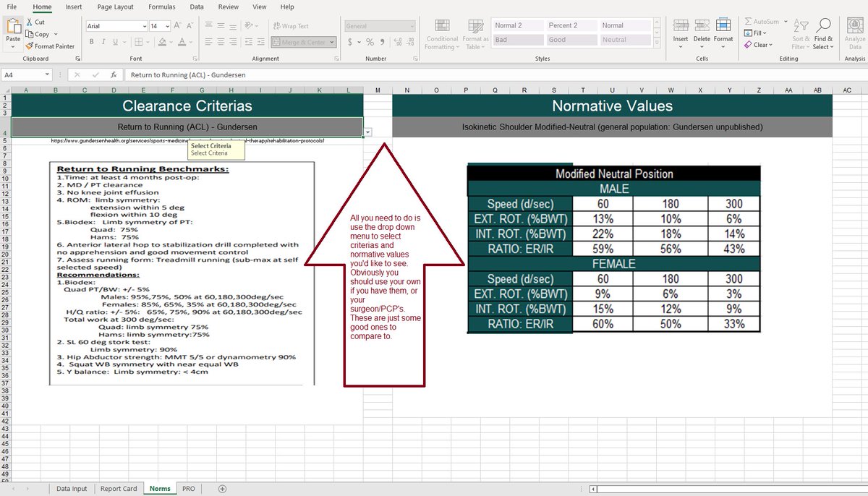This screenshot has width=868, height=496.
Task: Add a new worksheet with the plus button
Action: (x=222, y=488)
